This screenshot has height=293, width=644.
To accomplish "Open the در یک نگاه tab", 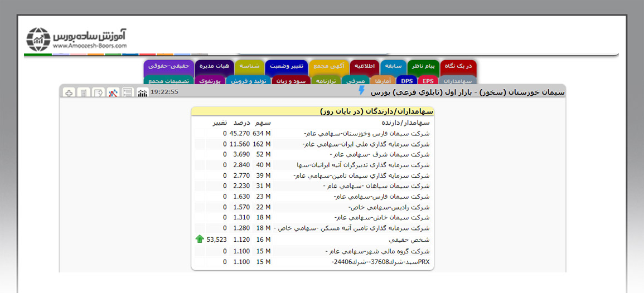I will tap(458, 66).
